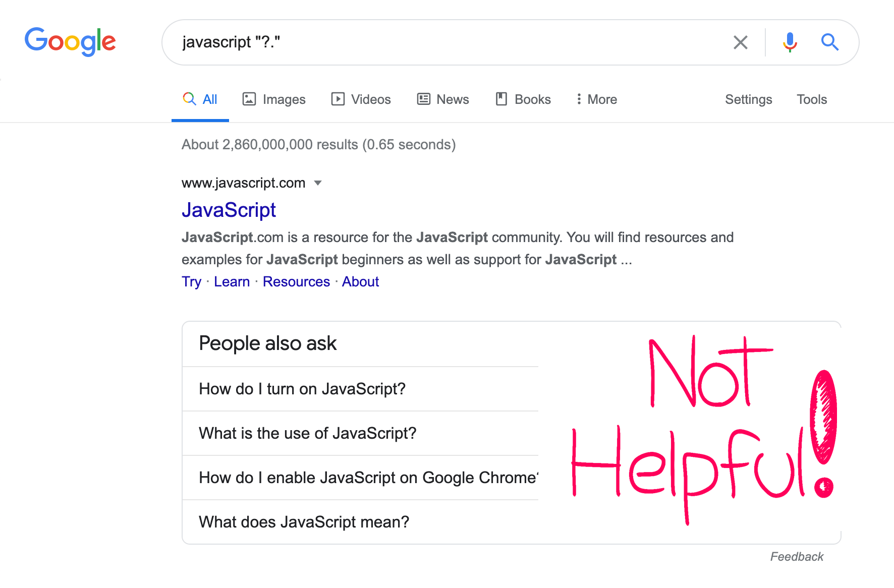
Task: Expand "What is the use of JavaScript?"
Action: tap(360, 433)
